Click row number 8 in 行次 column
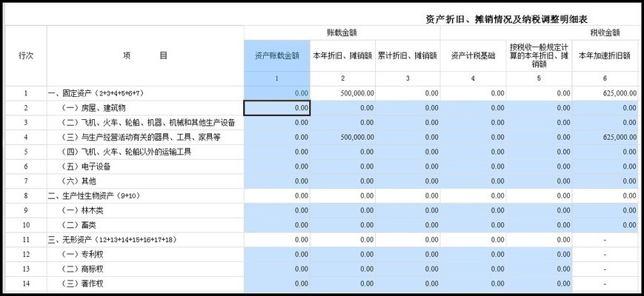644x296 pixels. coord(26,196)
